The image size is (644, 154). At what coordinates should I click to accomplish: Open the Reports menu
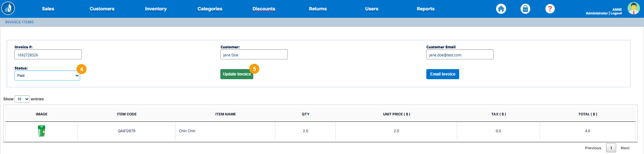(x=425, y=9)
